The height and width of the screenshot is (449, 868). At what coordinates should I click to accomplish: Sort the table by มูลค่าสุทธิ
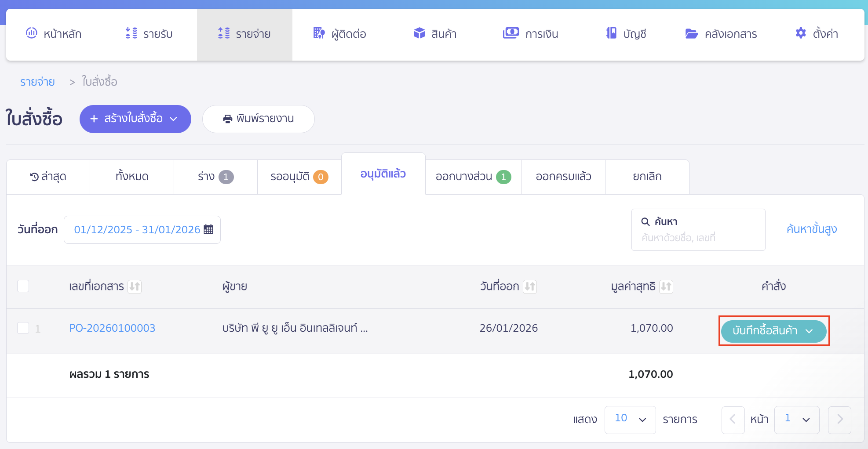666,287
